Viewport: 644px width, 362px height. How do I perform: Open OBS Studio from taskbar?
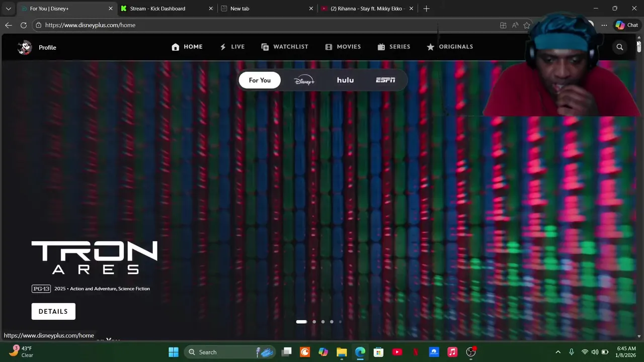point(471,352)
